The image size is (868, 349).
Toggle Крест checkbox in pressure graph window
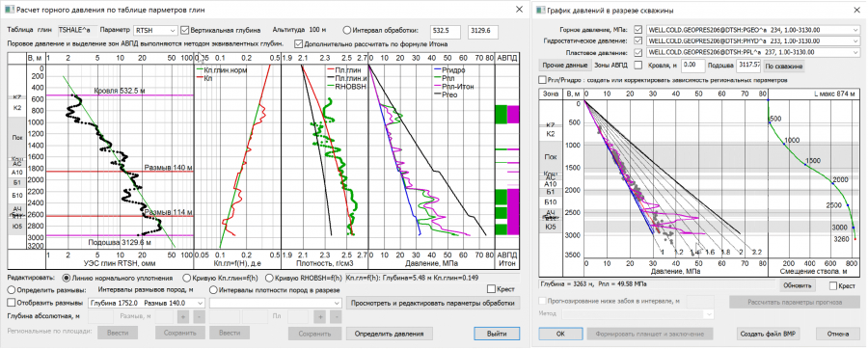point(833,285)
